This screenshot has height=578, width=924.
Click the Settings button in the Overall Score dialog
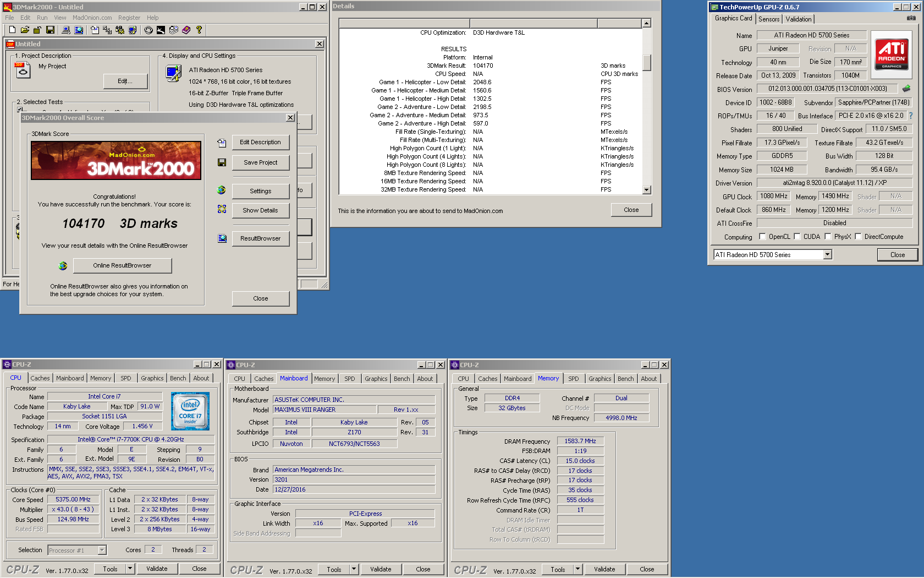(x=261, y=191)
